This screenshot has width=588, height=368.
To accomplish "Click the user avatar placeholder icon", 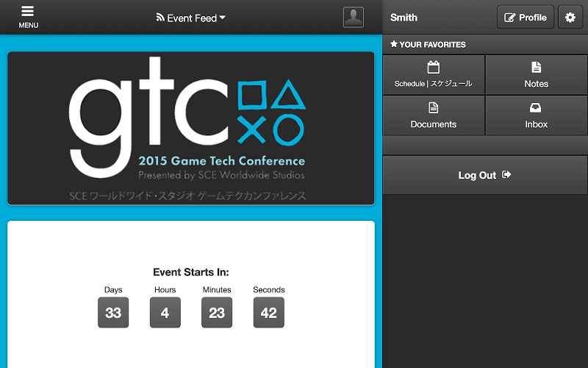I will tap(354, 17).
